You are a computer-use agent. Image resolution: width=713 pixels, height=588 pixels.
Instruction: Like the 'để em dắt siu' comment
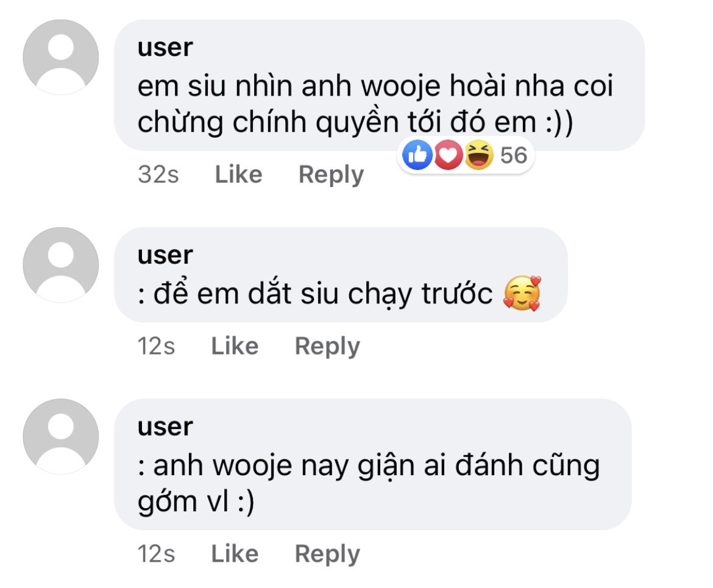pos(235,346)
